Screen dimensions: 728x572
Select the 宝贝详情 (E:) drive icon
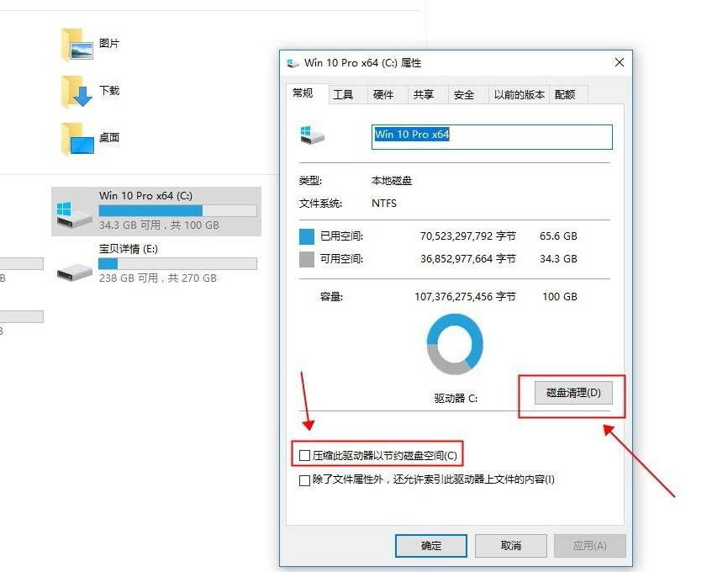point(74,272)
